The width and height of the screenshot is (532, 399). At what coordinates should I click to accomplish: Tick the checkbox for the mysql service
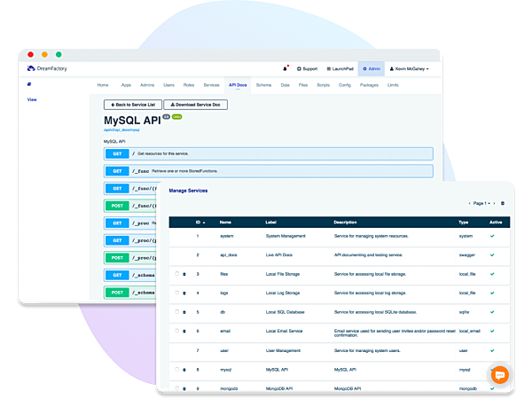click(176, 370)
